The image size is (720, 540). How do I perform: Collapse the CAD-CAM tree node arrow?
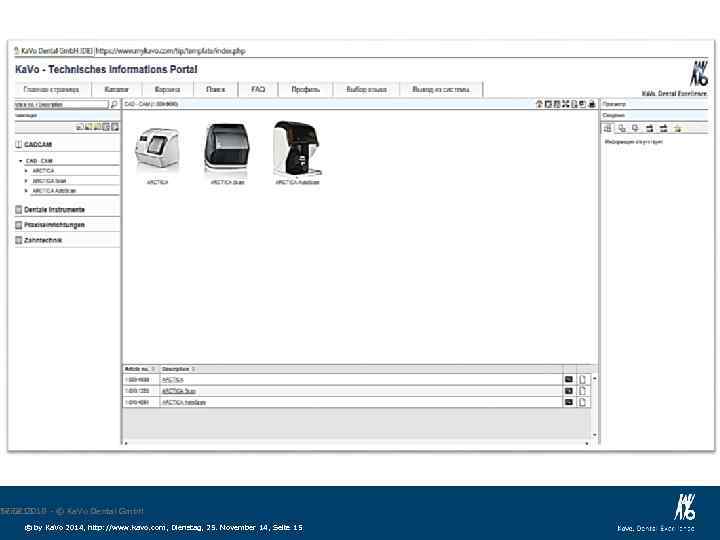[x=21, y=161]
